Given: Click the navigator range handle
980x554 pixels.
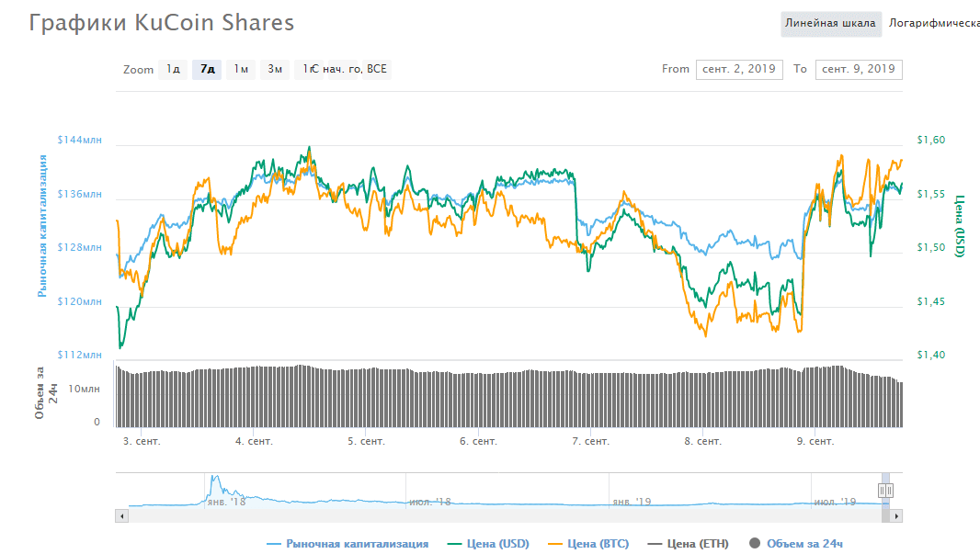Looking at the screenshot, I should (885, 491).
